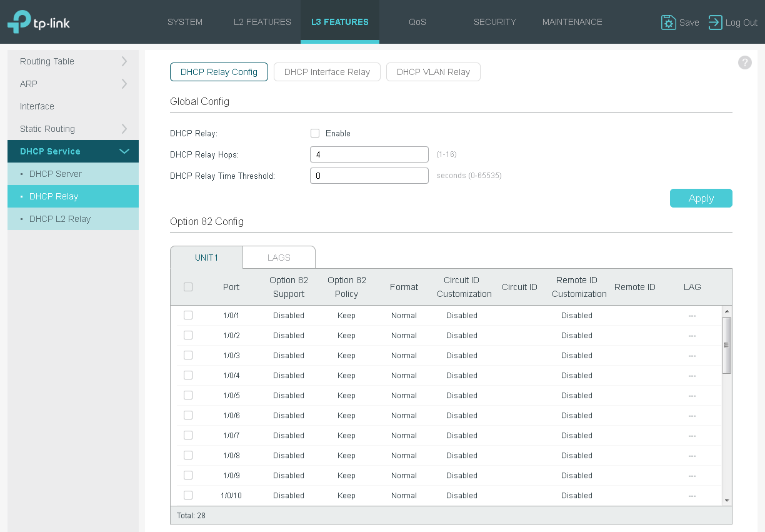The height and width of the screenshot is (532, 765).
Task: Click the Circuit ID Customization column header
Action: (x=464, y=287)
